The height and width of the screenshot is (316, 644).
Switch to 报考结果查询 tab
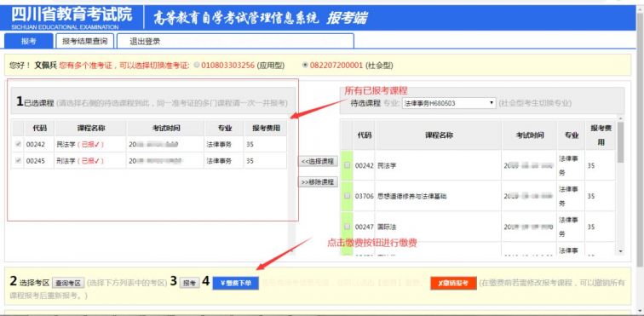tap(85, 41)
